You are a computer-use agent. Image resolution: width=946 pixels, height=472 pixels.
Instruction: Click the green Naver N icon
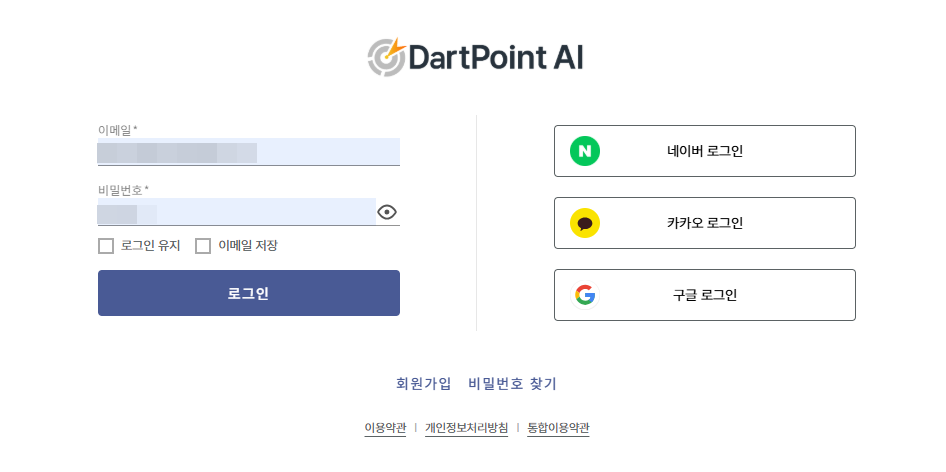coord(585,151)
